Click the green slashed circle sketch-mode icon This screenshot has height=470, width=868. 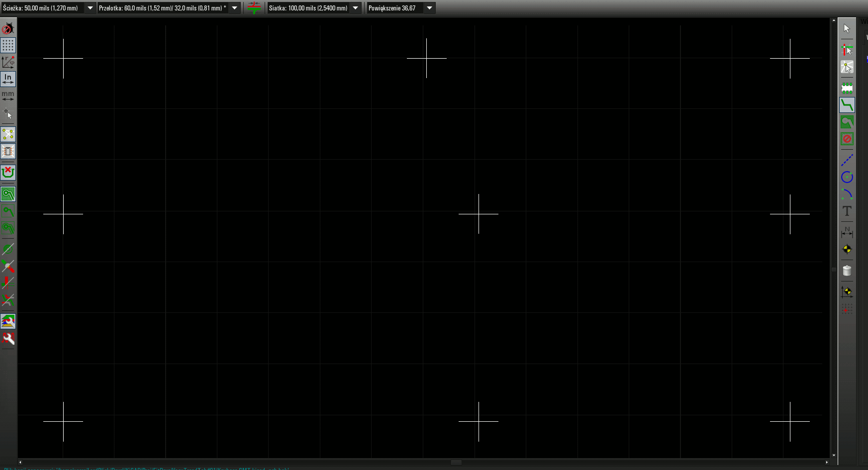pos(8,249)
